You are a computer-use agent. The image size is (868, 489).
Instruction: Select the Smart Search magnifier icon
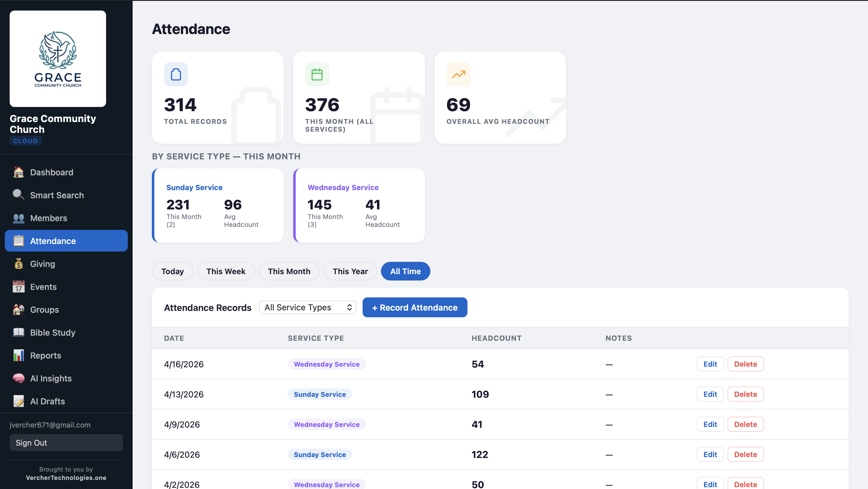(18, 195)
